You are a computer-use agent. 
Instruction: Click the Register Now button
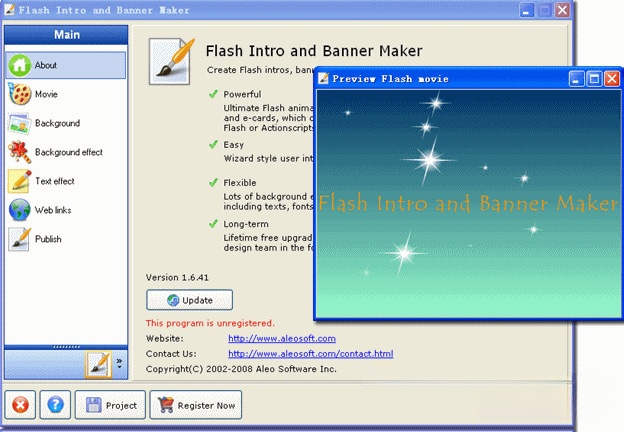196,405
